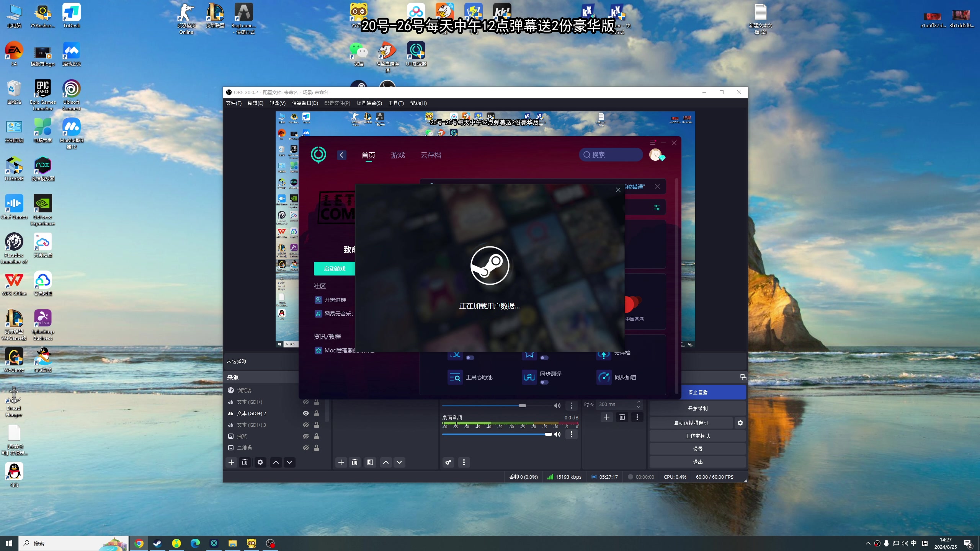Viewport: 980px width, 551px height.
Task: Click the Windows taskbar 搜索 box
Action: 73,543
